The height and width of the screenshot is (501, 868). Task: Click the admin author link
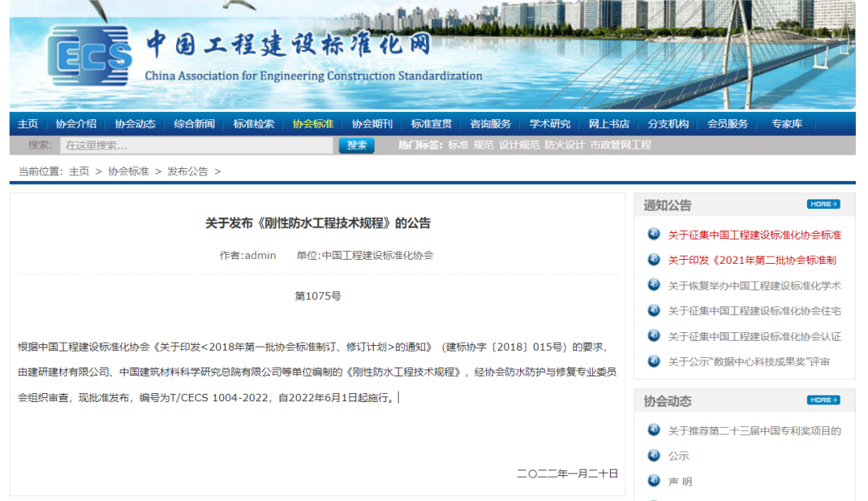click(x=259, y=255)
